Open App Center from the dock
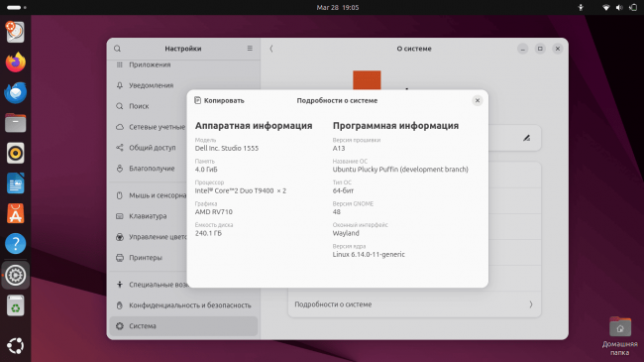Image resolution: width=644 pixels, height=362 pixels. point(15,213)
